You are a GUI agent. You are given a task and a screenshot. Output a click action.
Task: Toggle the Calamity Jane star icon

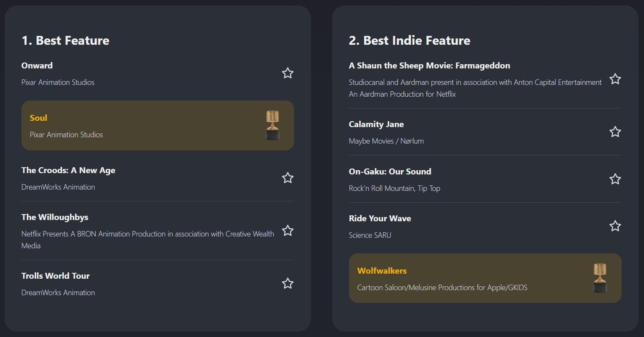[615, 132]
